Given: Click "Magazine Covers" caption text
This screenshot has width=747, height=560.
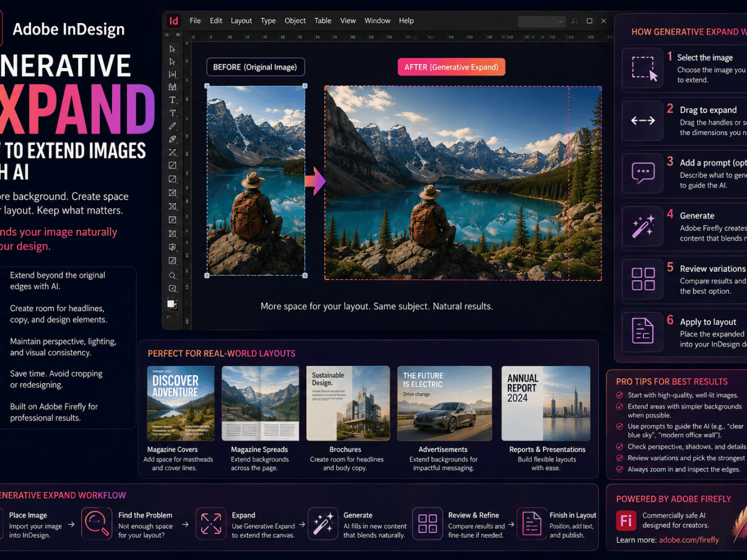Looking at the screenshot, I should coord(172,449).
